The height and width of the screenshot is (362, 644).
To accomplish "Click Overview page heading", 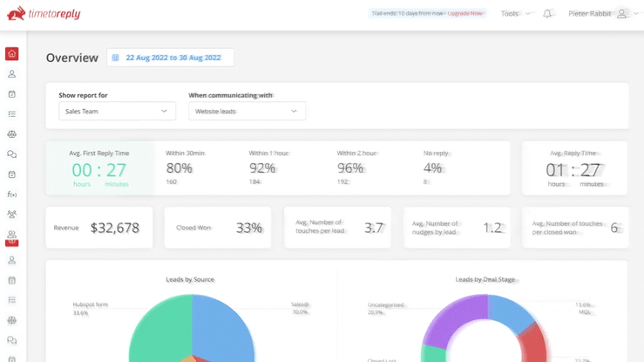I will (x=71, y=58).
